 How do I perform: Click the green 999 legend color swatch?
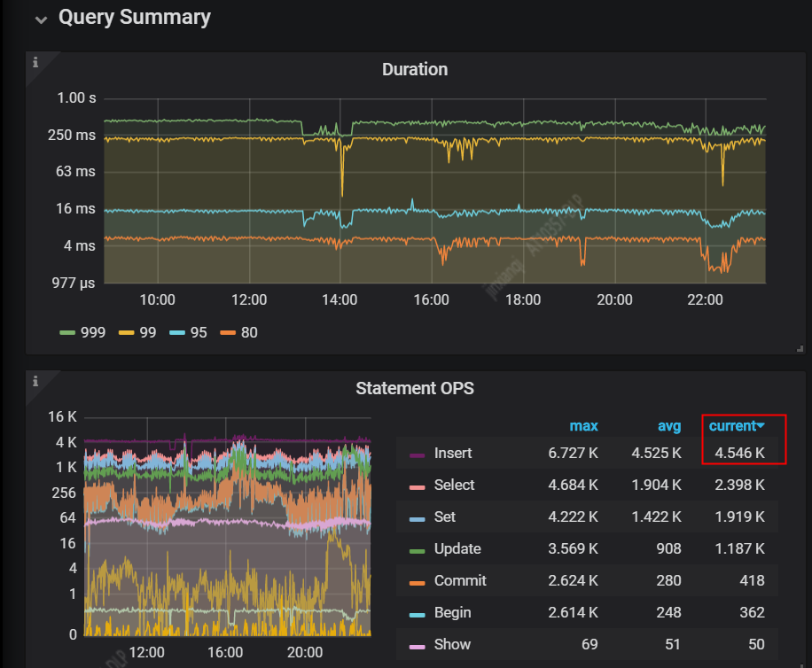pyautogui.click(x=67, y=333)
